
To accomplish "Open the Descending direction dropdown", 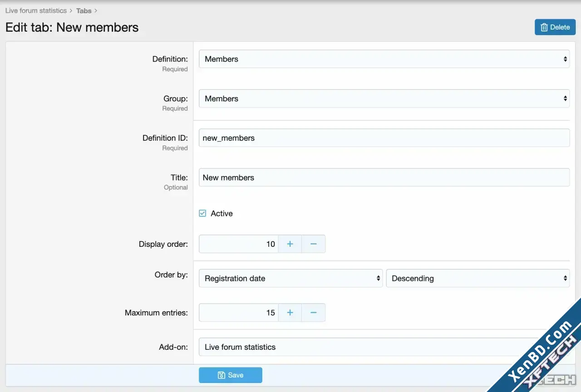I will [478, 278].
